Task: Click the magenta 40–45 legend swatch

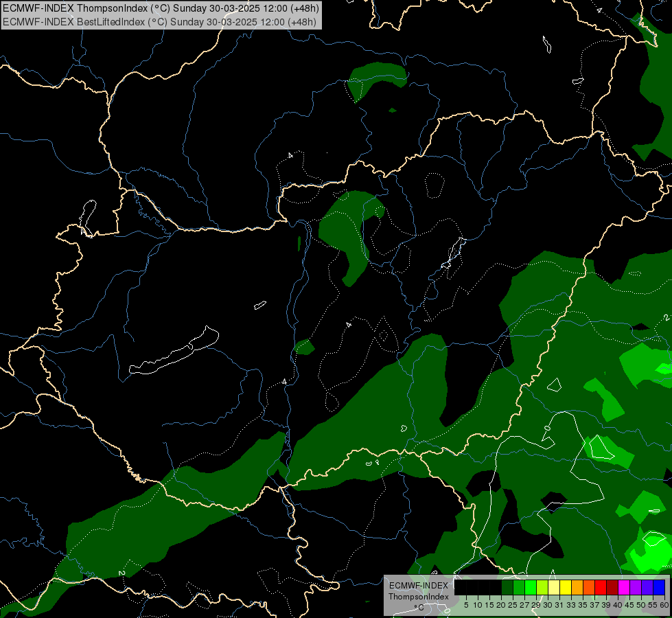Action: [x=623, y=587]
